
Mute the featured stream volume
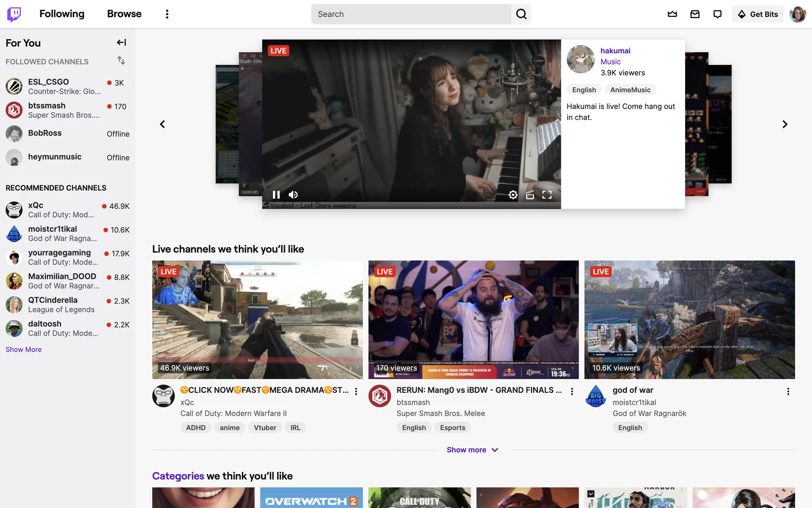293,195
